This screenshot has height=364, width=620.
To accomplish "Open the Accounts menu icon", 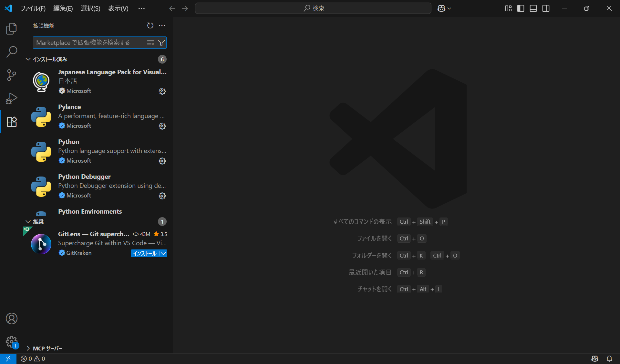I will click(x=12, y=318).
